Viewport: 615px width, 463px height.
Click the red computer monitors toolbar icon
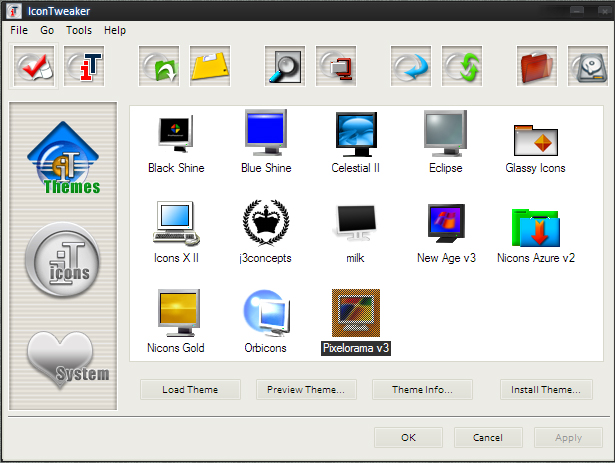[336, 66]
